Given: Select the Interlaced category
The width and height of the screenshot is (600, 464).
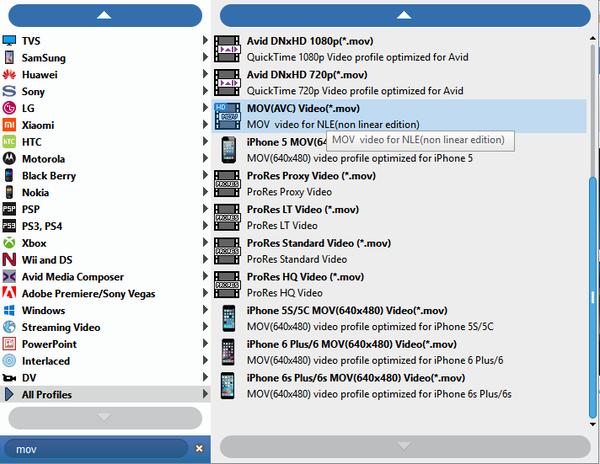Looking at the screenshot, I should coord(46,361).
